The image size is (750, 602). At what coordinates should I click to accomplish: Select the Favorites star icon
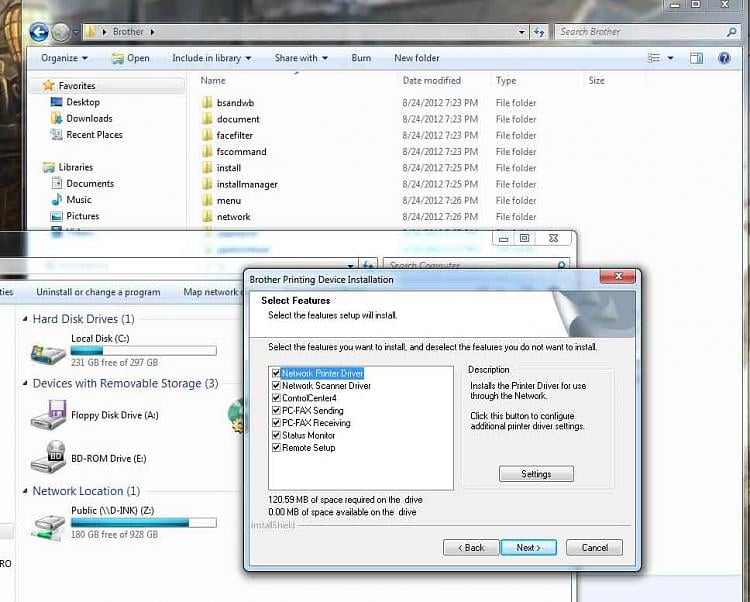pos(48,86)
